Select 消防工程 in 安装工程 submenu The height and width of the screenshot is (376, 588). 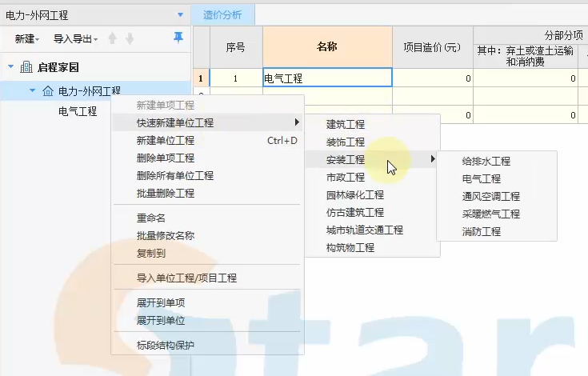[497, 232]
